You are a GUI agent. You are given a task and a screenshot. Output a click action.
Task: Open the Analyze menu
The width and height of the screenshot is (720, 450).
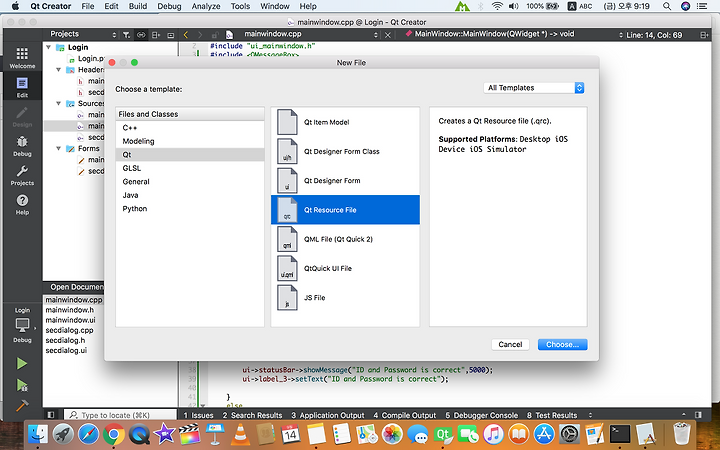pos(206,6)
